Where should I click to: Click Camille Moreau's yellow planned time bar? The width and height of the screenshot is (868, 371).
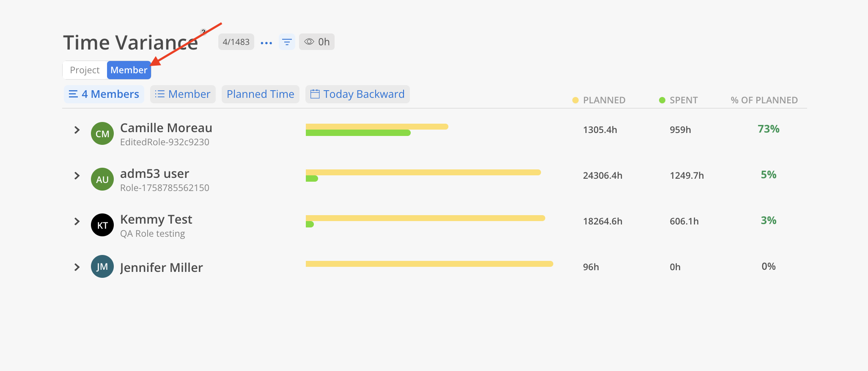coord(376,127)
